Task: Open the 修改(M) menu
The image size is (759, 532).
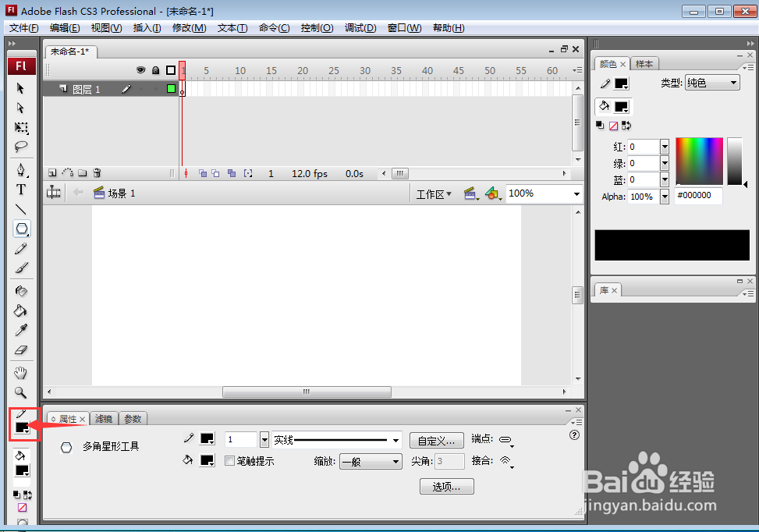Action: [190, 28]
